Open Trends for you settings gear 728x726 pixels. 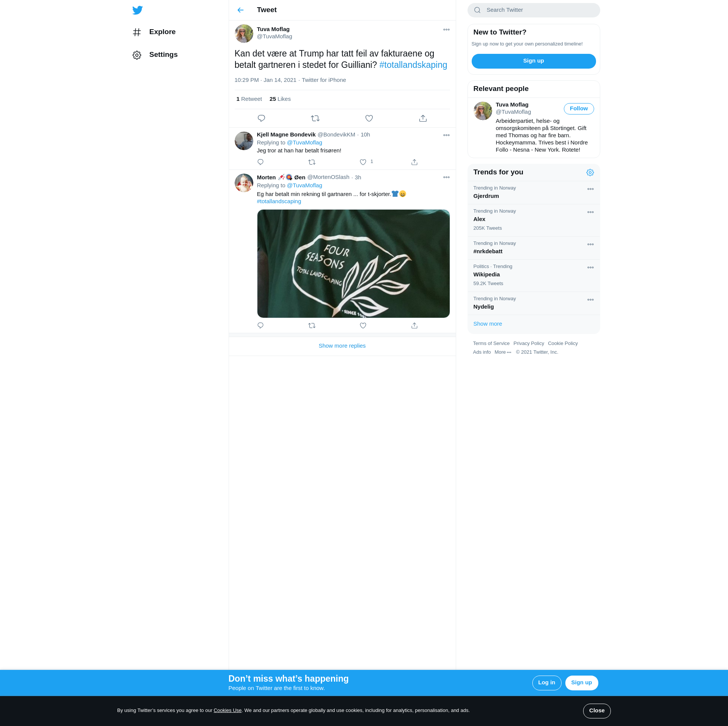pos(590,172)
